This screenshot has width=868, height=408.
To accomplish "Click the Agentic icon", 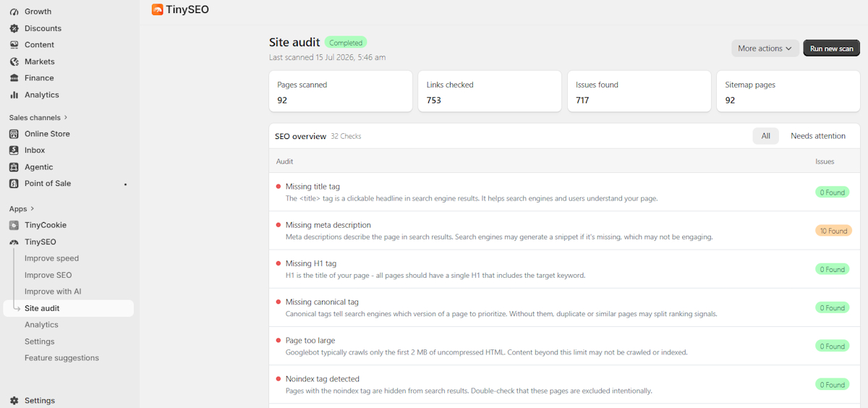I will pyautogui.click(x=14, y=167).
